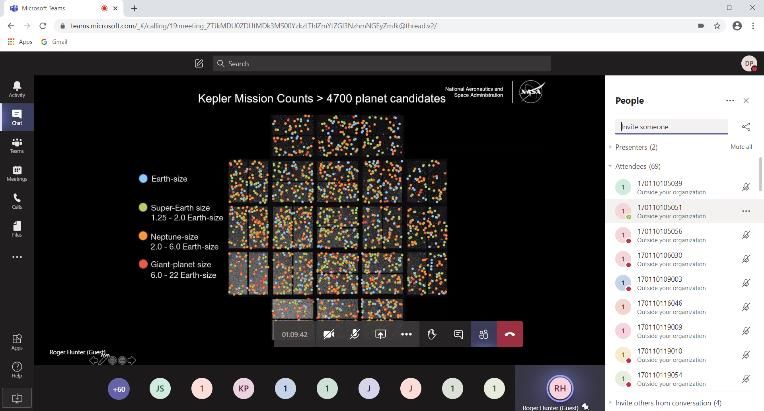Open more apps ellipsis in left sidebar

(17, 257)
